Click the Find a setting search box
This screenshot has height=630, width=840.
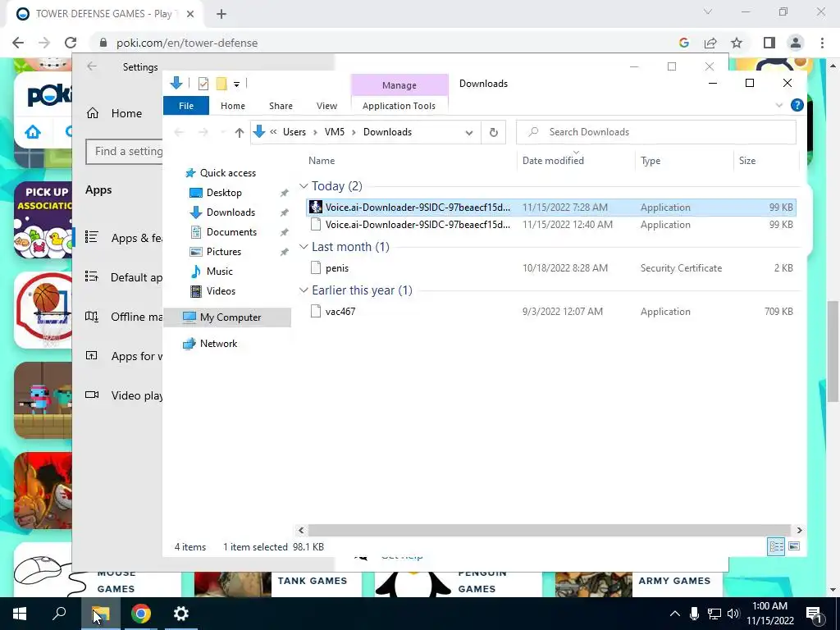(125, 152)
